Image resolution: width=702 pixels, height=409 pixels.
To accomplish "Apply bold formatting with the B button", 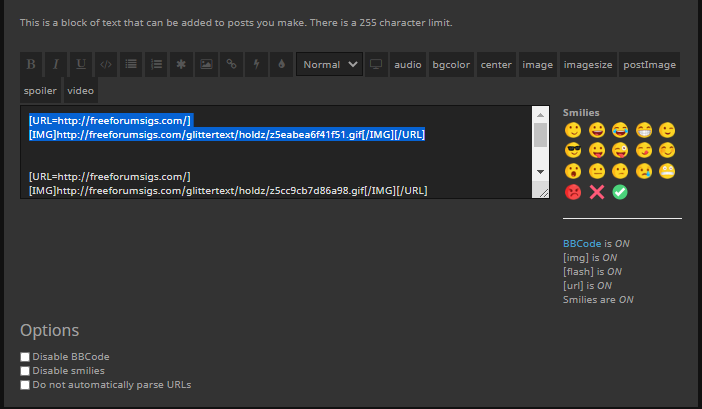I will pos(31,64).
